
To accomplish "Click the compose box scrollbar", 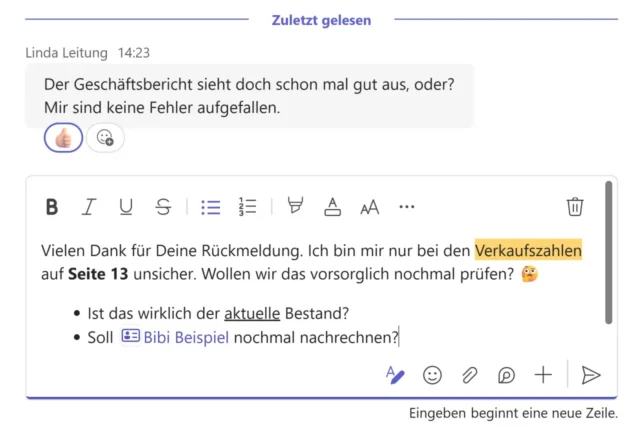I will [609, 253].
